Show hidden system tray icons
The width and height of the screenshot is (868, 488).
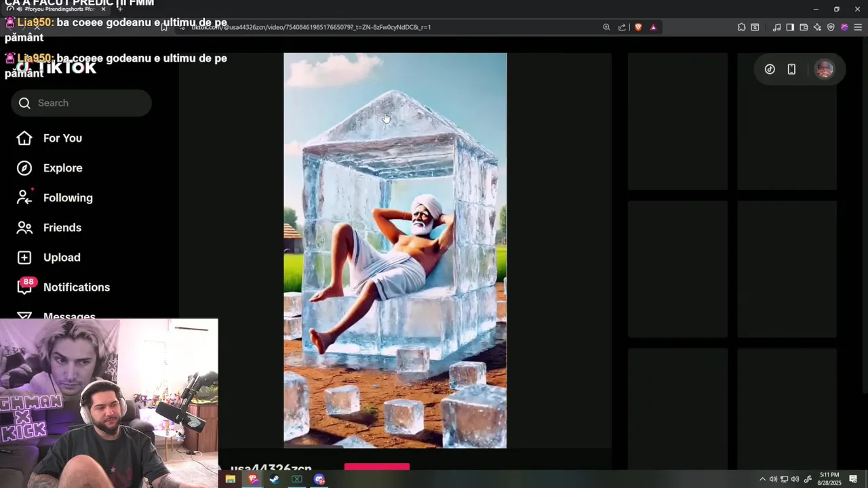(x=762, y=479)
